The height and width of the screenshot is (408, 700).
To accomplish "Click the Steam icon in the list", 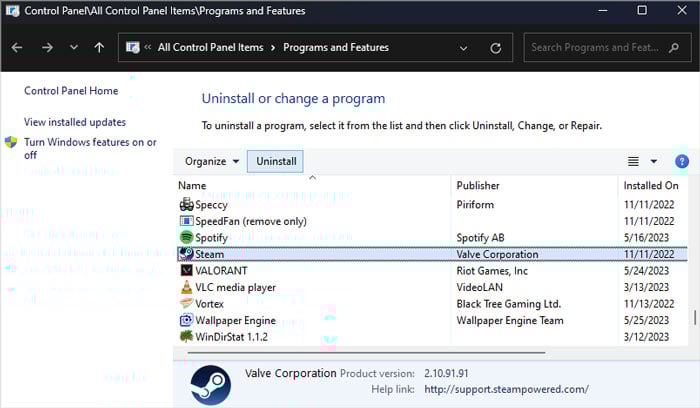I will (x=186, y=254).
